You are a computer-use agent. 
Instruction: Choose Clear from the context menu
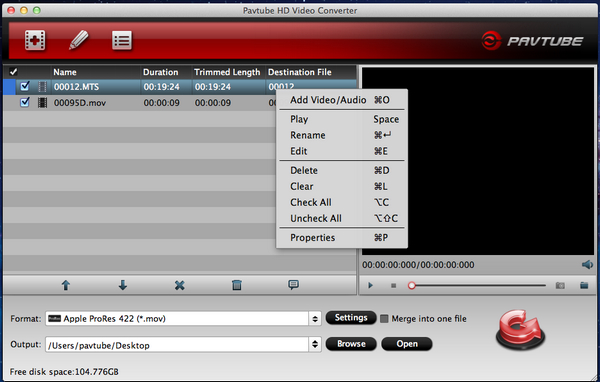point(342,186)
